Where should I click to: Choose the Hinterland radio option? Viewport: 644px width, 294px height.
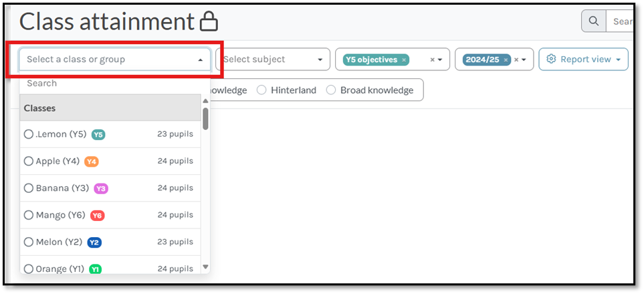click(x=261, y=90)
